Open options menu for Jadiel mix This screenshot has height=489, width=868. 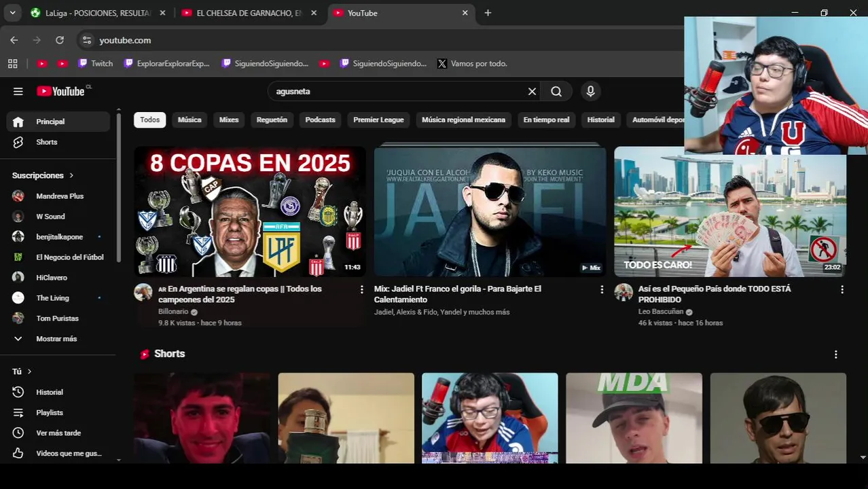[x=601, y=289]
